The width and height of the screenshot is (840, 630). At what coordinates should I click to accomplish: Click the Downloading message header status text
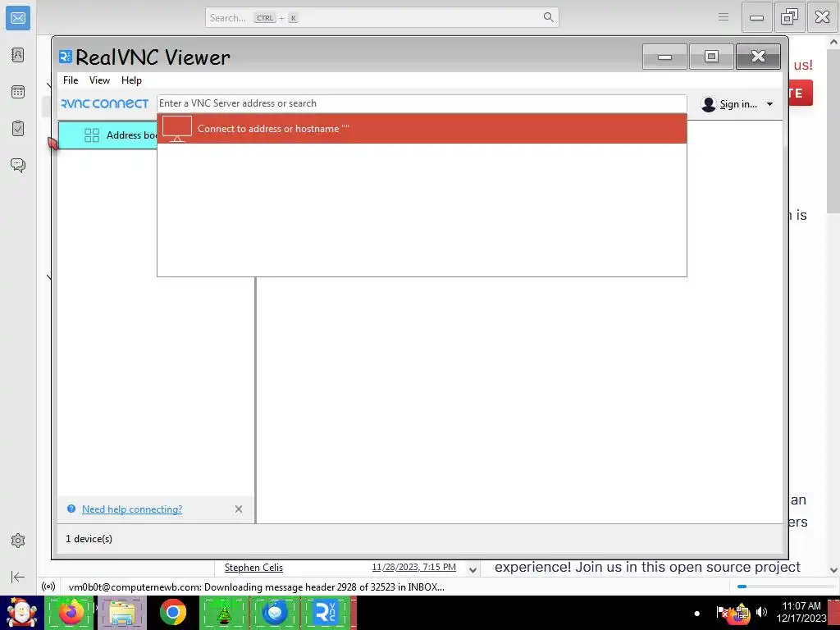(x=257, y=587)
